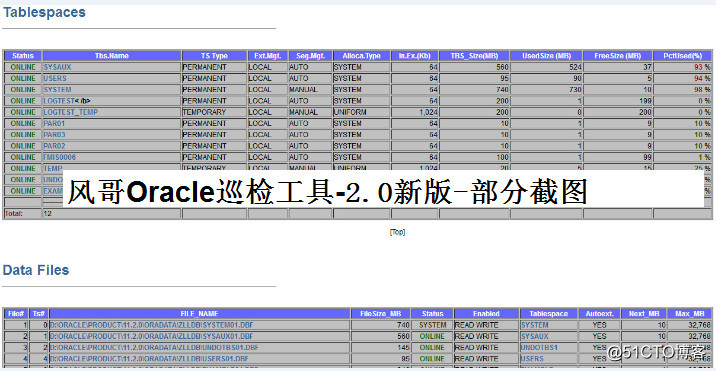
Task: Open the SYSTEM tablespace name link in Tablespaces table
Action: click(58, 90)
